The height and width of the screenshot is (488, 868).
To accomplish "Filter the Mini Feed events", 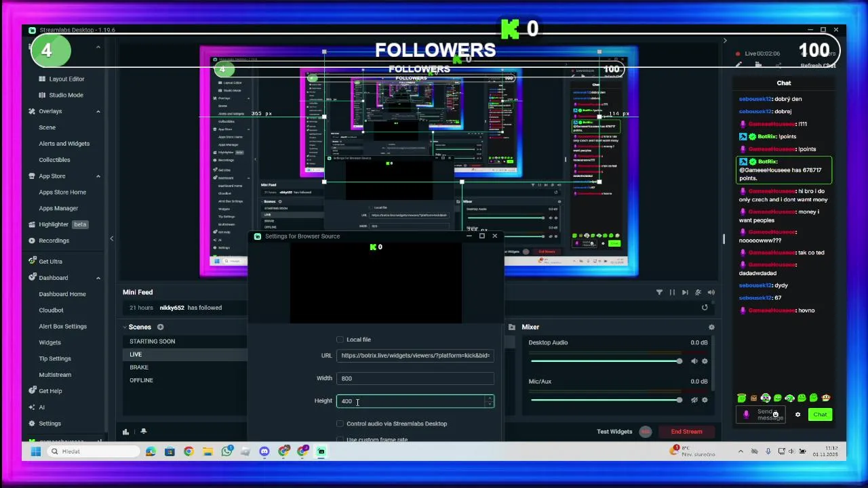I will click(x=659, y=293).
